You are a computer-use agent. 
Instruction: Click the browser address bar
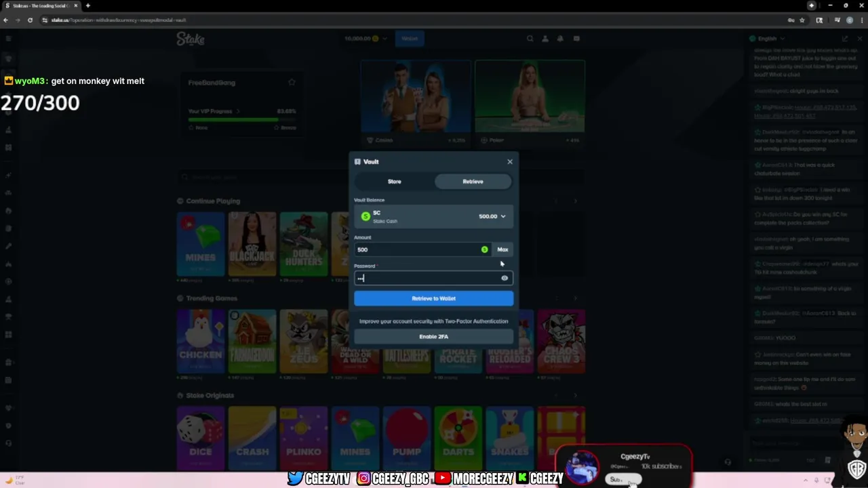407,20
